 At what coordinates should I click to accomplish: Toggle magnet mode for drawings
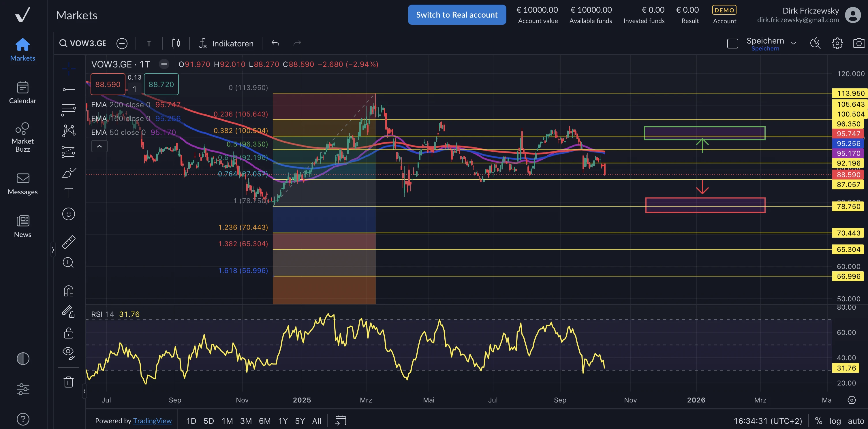pos(68,291)
